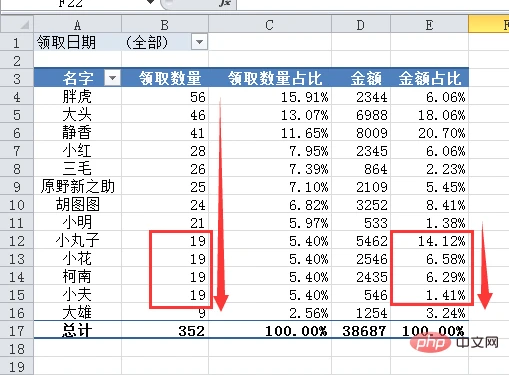Expand the Name Box dropdown arrow

[151, 2]
